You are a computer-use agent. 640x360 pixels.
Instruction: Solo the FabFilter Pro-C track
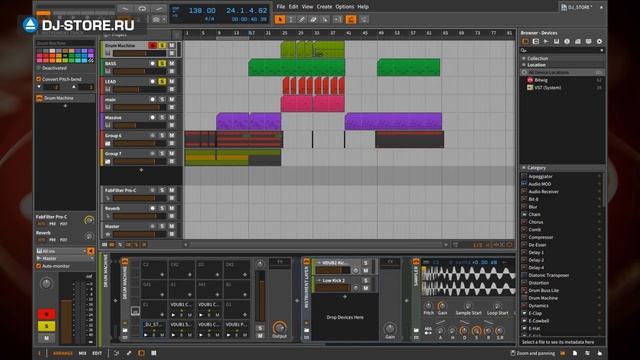click(162, 190)
